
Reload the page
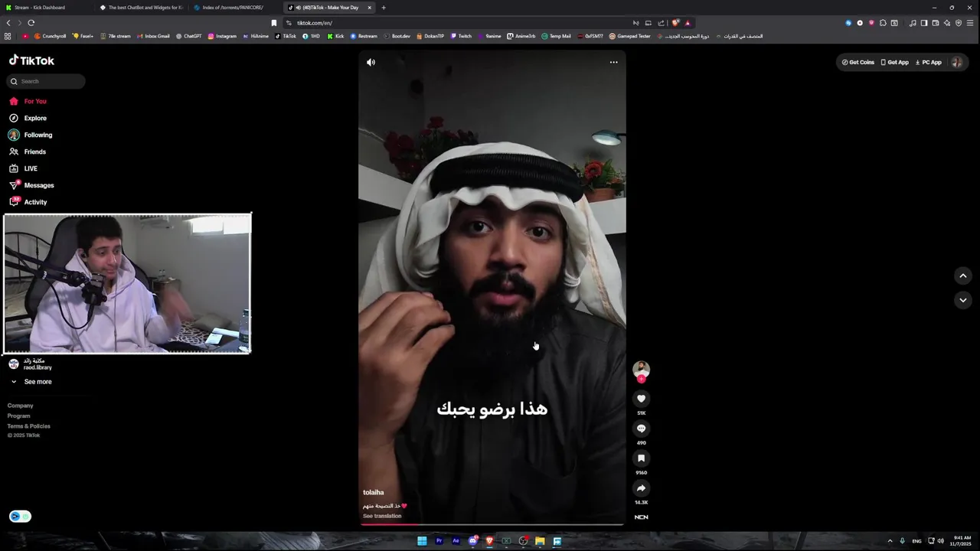tap(31, 23)
